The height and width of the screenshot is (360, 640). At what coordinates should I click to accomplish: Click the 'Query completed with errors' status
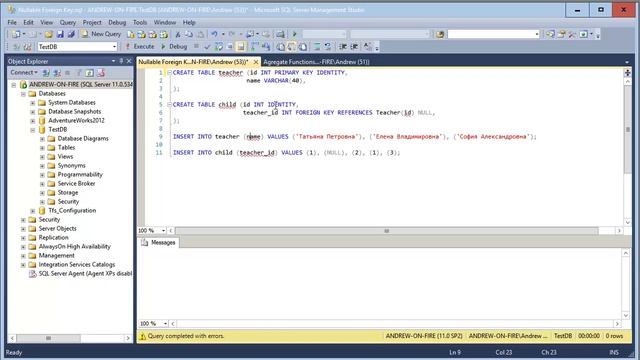(186, 336)
